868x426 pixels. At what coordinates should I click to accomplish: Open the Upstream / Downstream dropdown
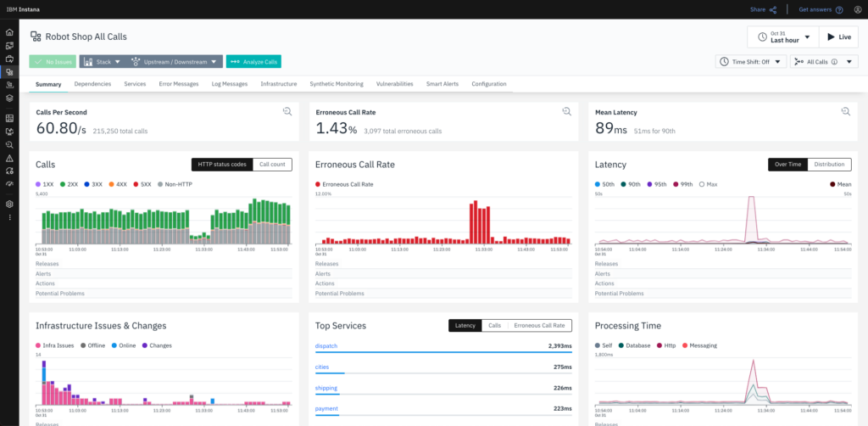click(174, 61)
